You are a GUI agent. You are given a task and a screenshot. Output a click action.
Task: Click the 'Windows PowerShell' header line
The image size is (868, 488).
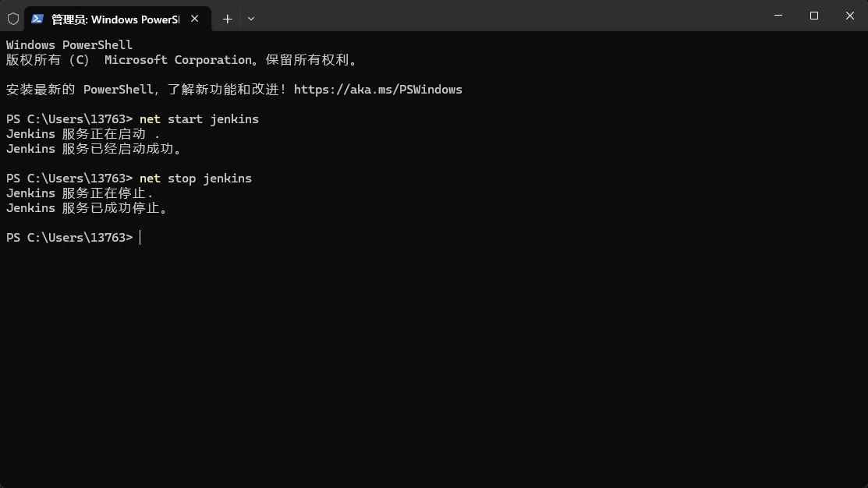click(69, 44)
